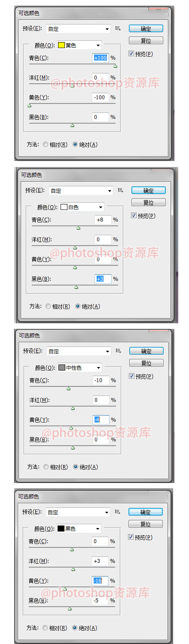Open preset options icon in 白色 dialog
This screenshot has width=189, height=644.
click(120, 190)
